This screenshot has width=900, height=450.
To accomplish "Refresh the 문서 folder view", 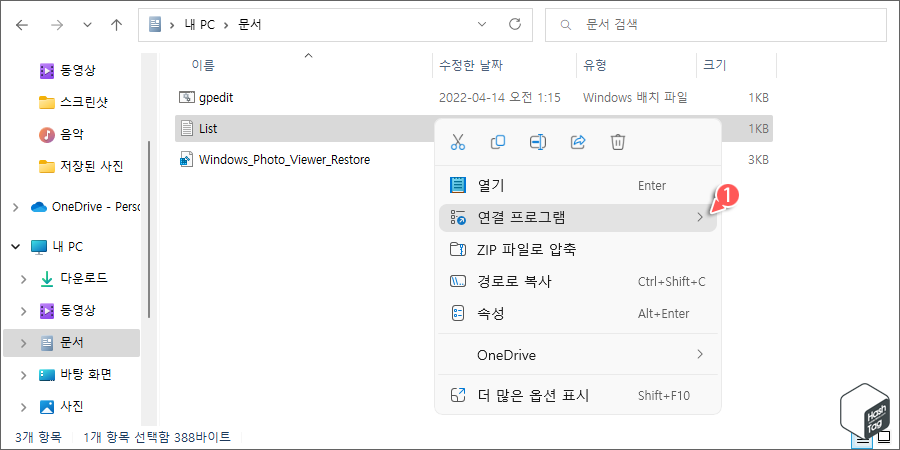I will coord(515,24).
